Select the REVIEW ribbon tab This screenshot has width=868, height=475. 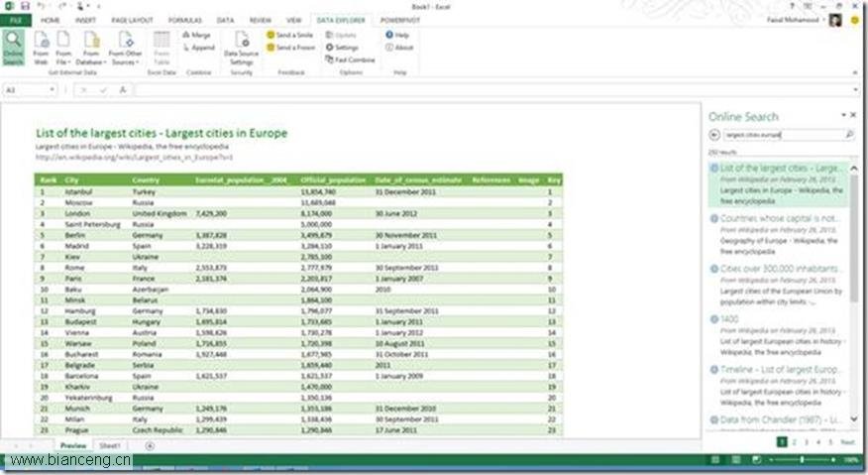pos(260,21)
